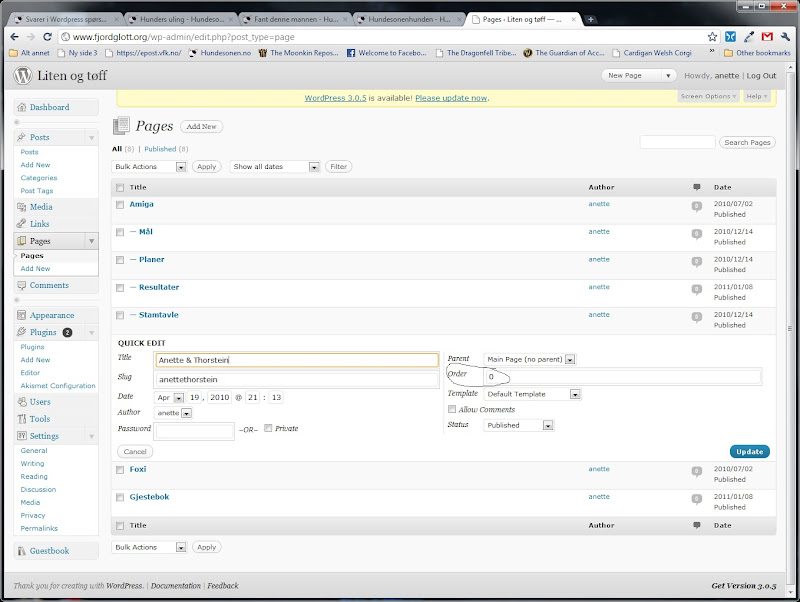This screenshot has width=800, height=602.
Task: Reload the page with refresh icon
Action: 47,37
